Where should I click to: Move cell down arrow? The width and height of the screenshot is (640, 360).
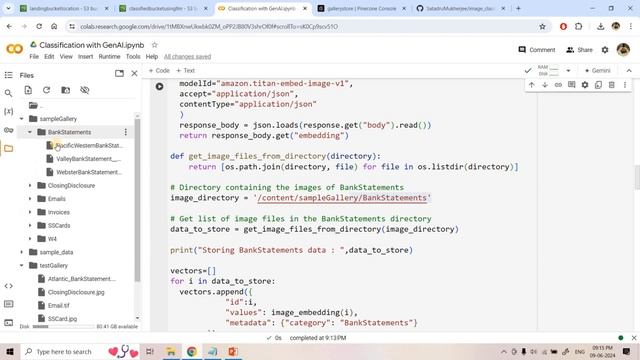[545, 85]
